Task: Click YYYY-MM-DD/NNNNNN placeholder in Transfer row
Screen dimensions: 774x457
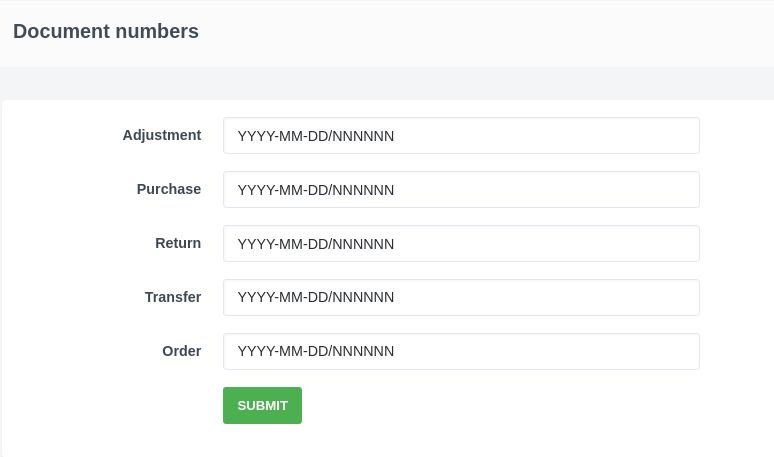Action: tap(315, 297)
